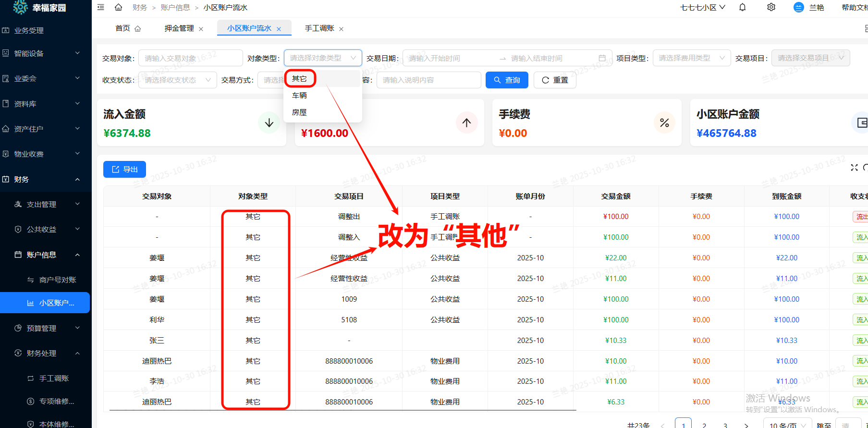
Task: Click the fullscreen icon above table
Action: 854,167
